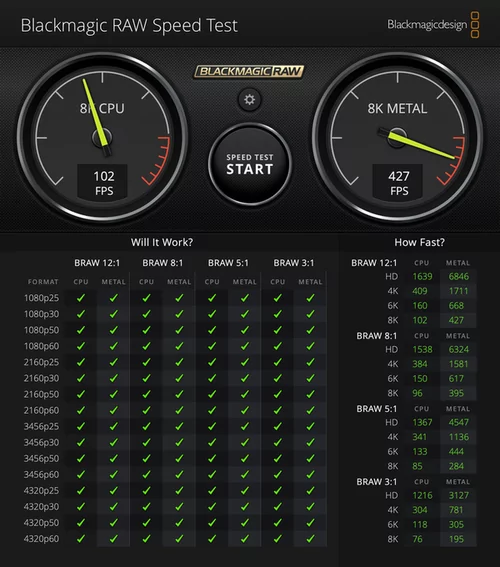500x567 pixels.
Task: Click the 8K CPU gauge dial
Action: (x=102, y=138)
